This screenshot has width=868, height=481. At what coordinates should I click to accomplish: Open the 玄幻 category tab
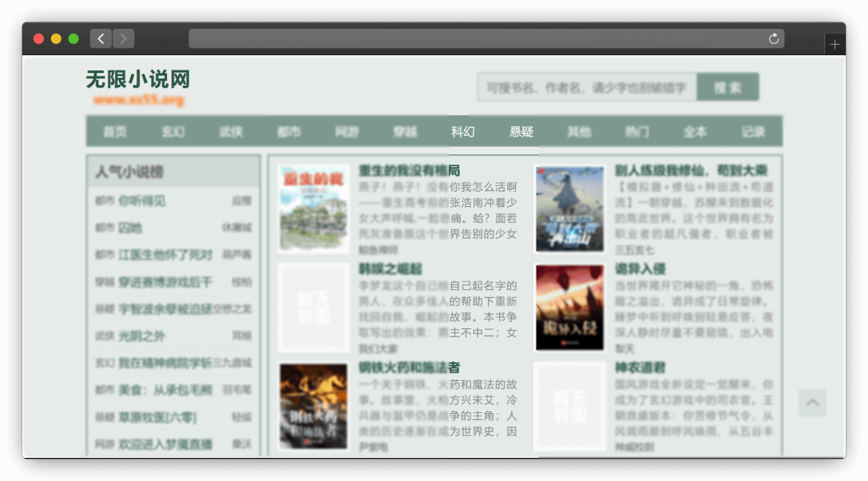[173, 131]
